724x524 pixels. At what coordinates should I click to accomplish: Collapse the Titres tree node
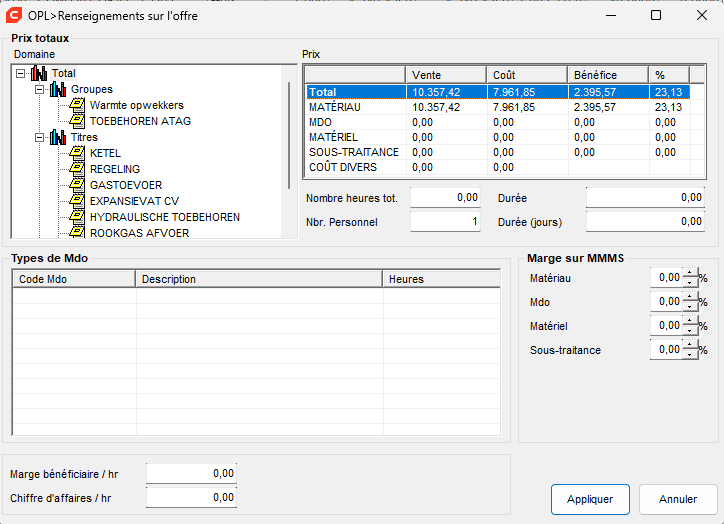[x=40, y=138]
